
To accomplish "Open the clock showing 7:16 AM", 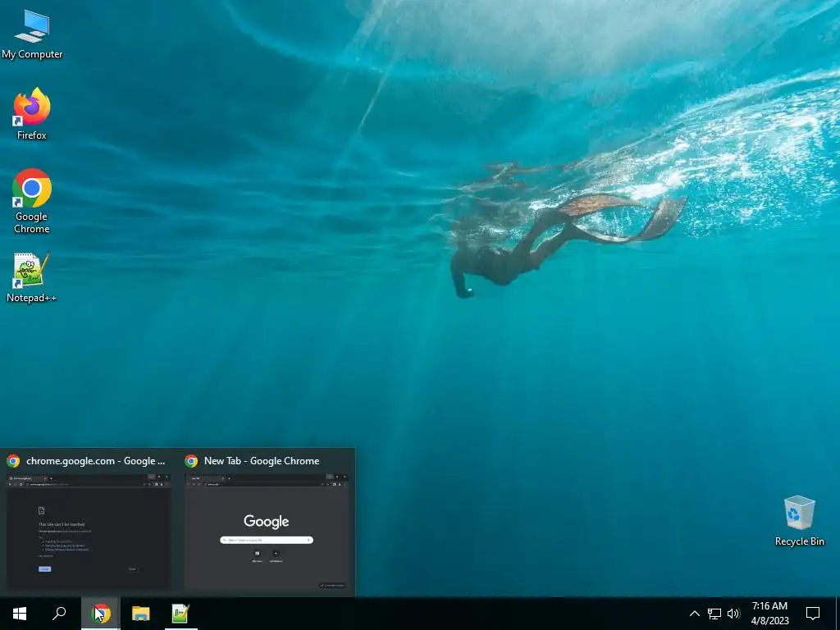I will 769,614.
